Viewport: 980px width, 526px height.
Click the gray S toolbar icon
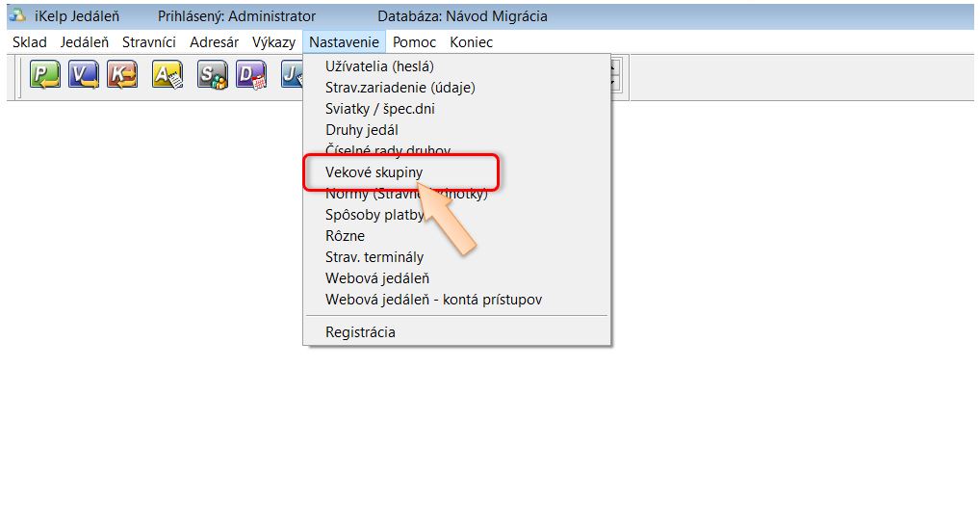(x=211, y=75)
